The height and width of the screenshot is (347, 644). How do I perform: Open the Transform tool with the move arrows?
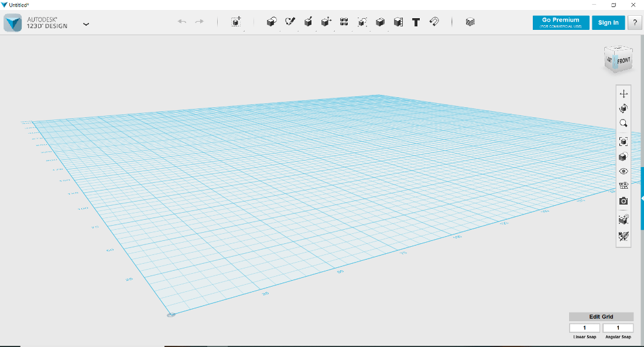coord(326,22)
